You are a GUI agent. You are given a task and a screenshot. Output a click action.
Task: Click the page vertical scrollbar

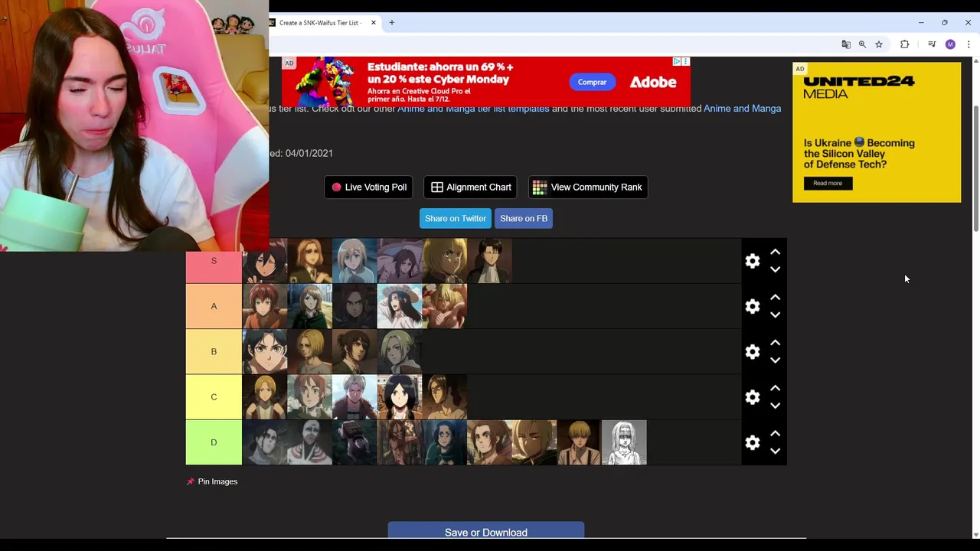[x=975, y=168]
